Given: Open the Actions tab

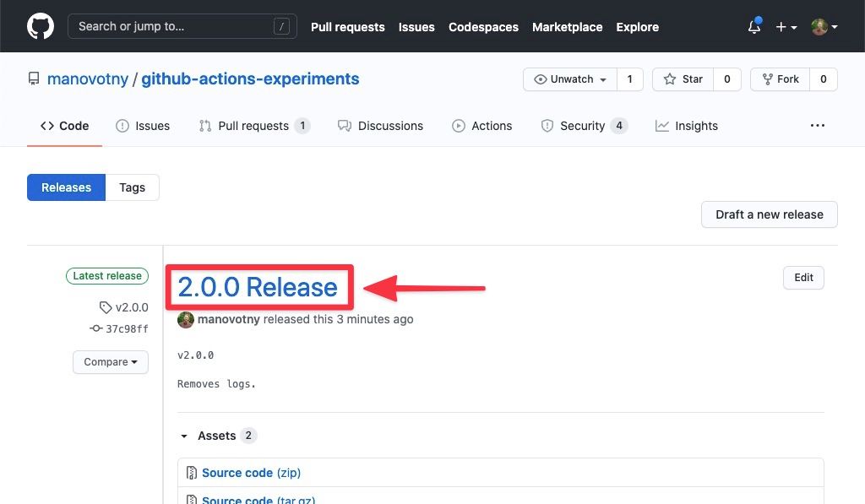Looking at the screenshot, I should click(x=482, y=126).
